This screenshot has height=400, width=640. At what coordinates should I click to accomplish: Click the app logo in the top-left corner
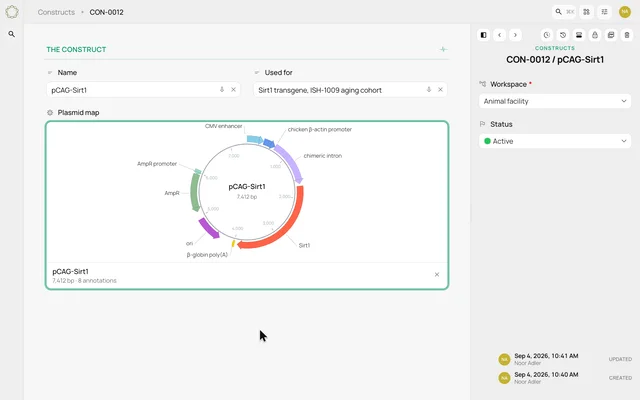12,12
